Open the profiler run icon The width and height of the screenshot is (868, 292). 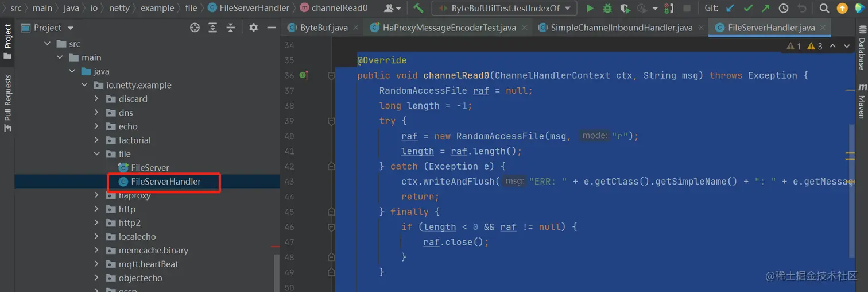(642, 8)
